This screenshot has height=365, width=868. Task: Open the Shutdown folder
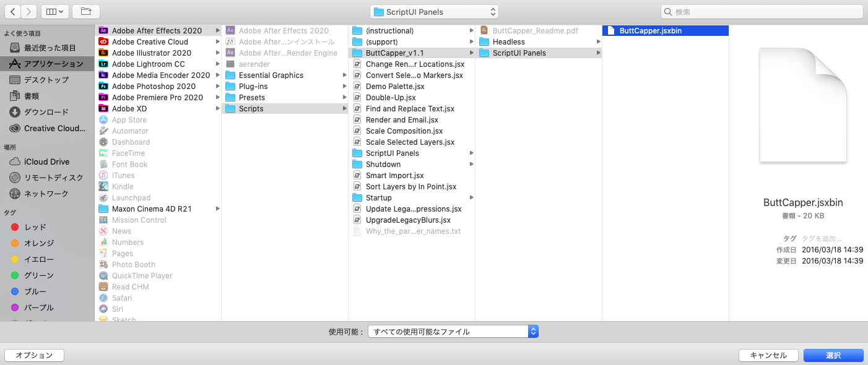tap(412, 164)
